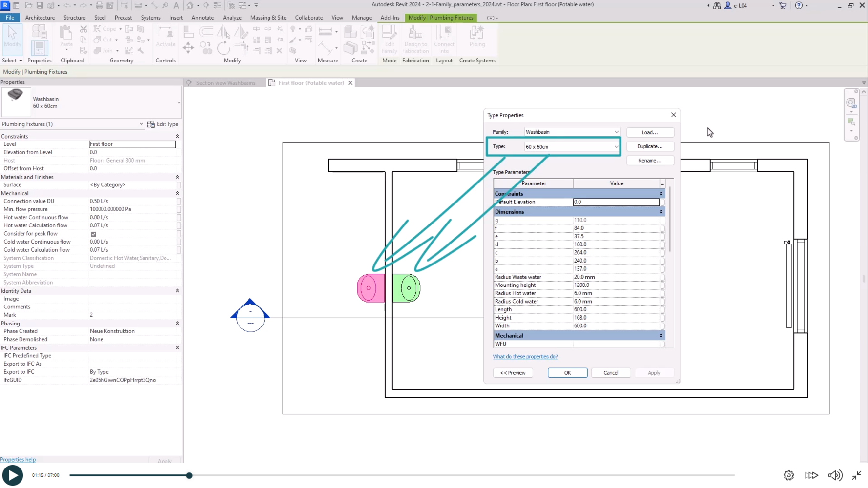Collapse the Dimensions section in Type Properties

coord(661,212)
